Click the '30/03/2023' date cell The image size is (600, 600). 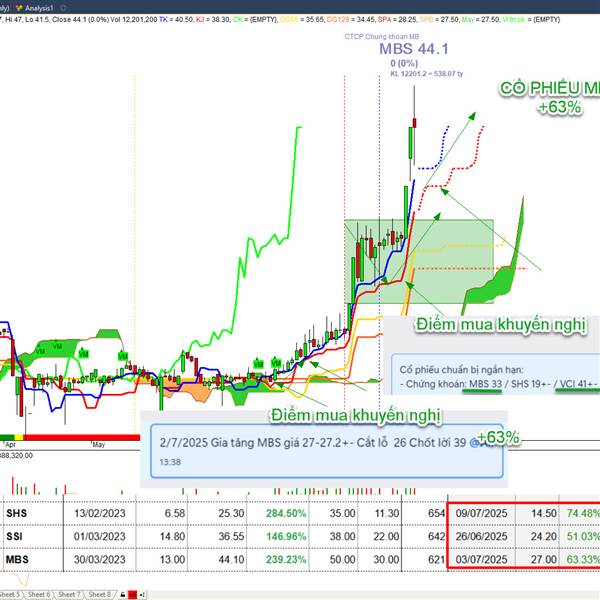pos(99,559)
